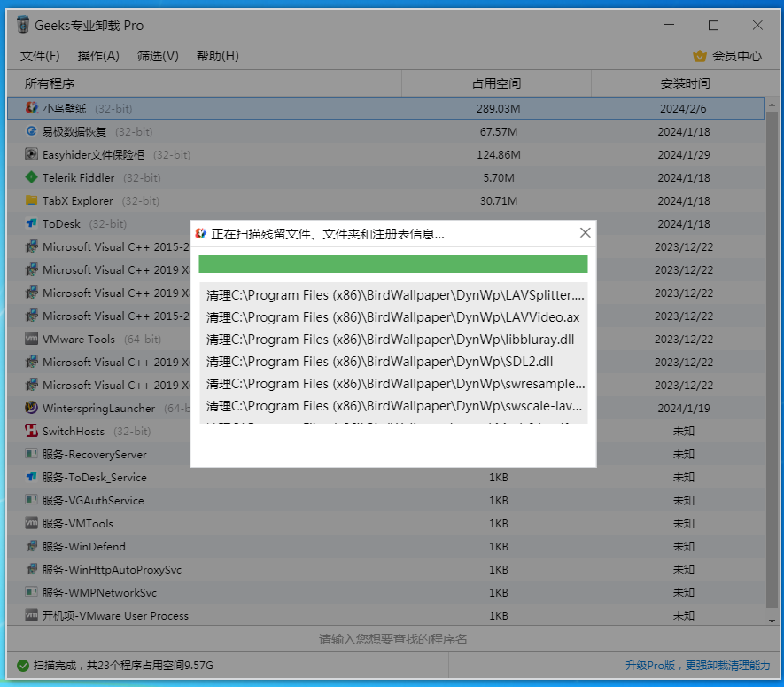This screenshot has width=784, height=687.
Task: Click the 扫描完成 status bar text
Action: click(123, 666)
